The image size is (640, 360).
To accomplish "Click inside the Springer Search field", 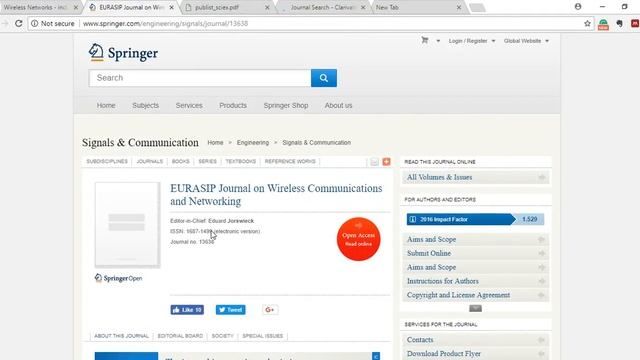I will [x=200, y=78].
